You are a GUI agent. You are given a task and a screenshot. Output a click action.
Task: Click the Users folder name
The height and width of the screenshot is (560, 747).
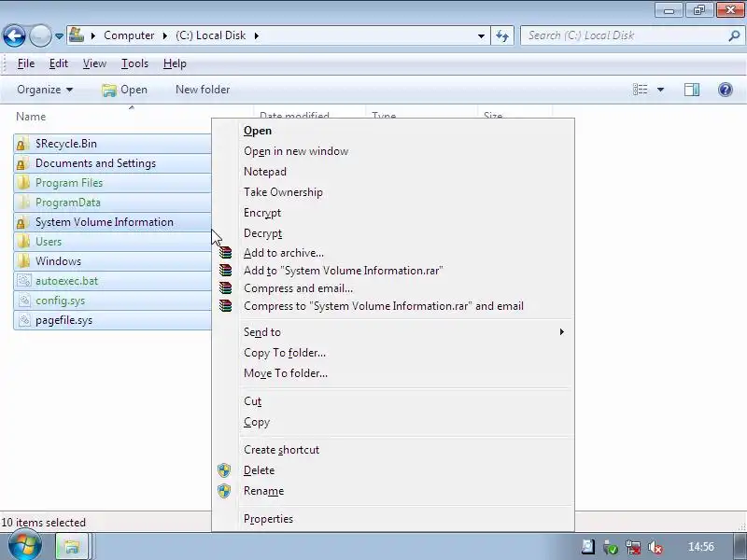[x=49, y=242]
